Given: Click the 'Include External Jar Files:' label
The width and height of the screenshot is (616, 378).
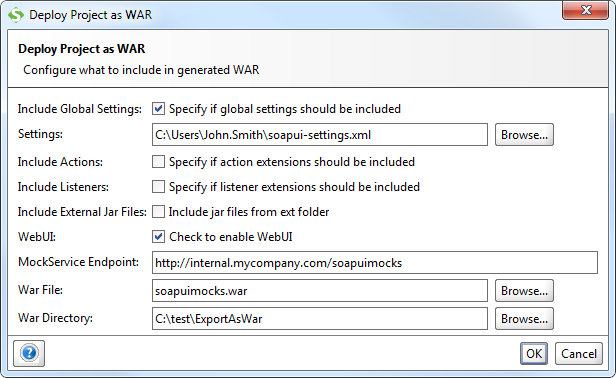Looking at the screenshot, I should pos(82,212).
